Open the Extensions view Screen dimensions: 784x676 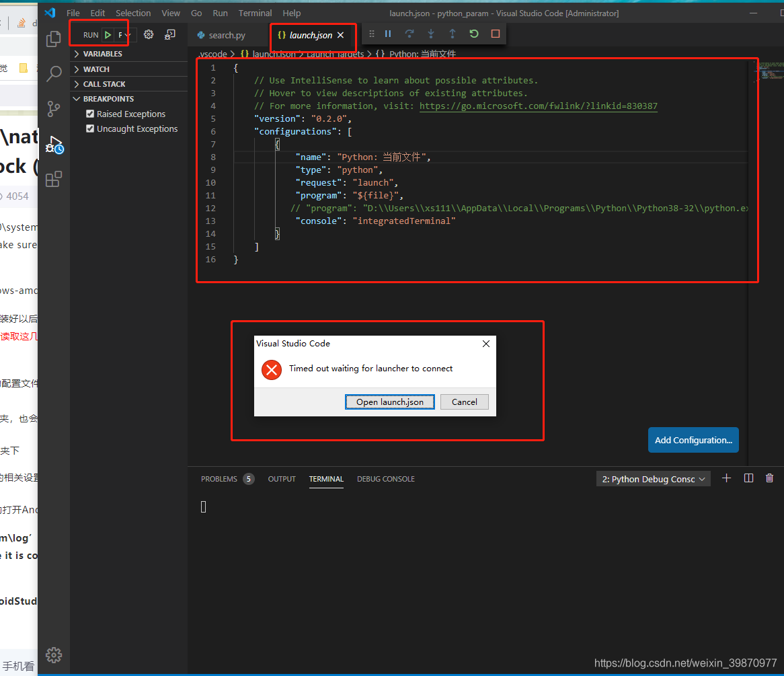click(x=53, y=178)
